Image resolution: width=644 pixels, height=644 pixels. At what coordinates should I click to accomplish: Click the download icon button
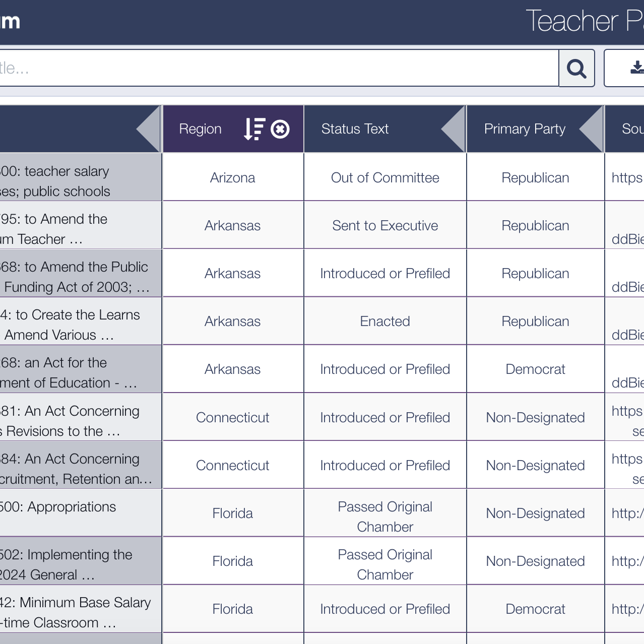pos(636,68)
